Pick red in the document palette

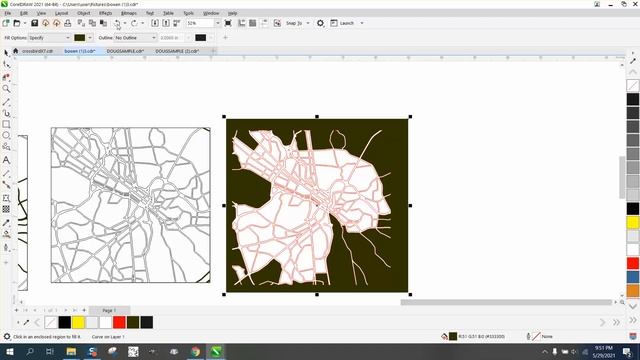(x=119, y=322)
